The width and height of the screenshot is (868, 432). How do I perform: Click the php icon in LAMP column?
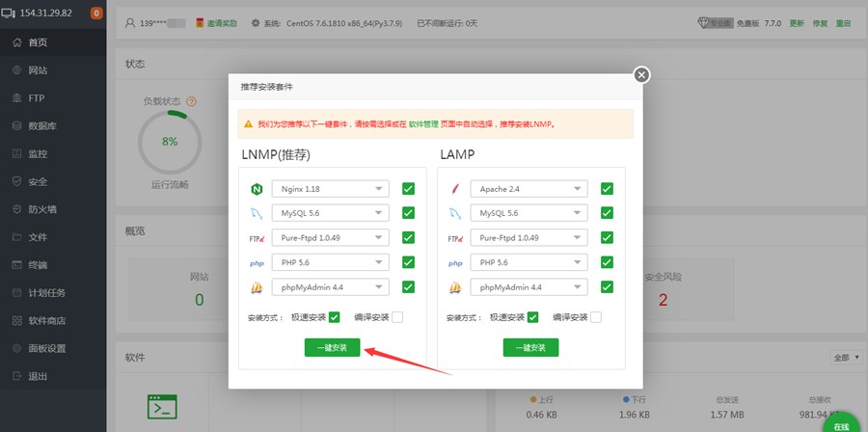pos(455,264)
